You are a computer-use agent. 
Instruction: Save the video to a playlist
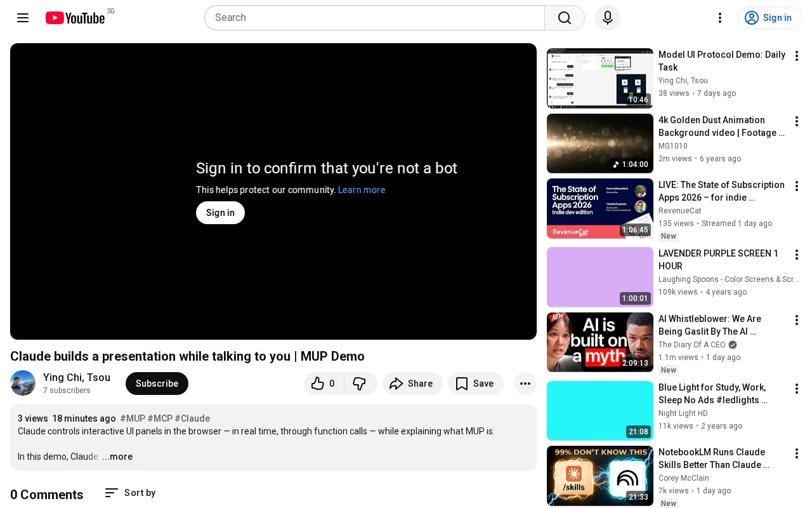pyautogui.click(x=475, y=384)
